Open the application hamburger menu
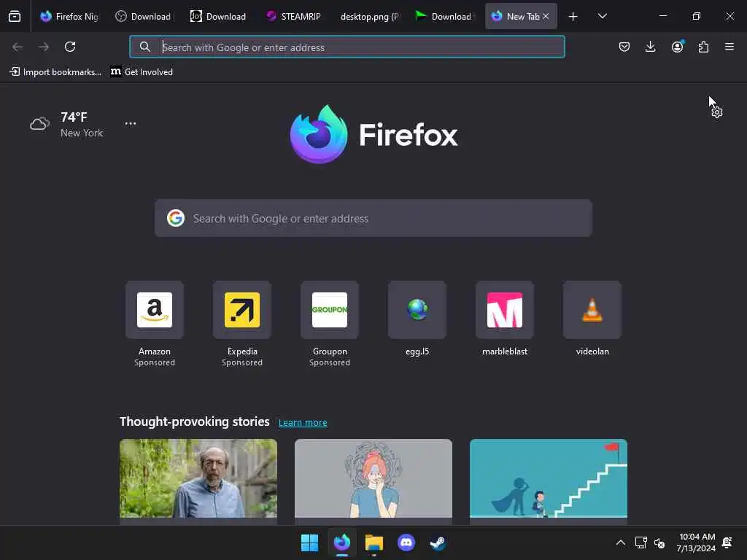747x560 pixels. click(x=729, y=47)
